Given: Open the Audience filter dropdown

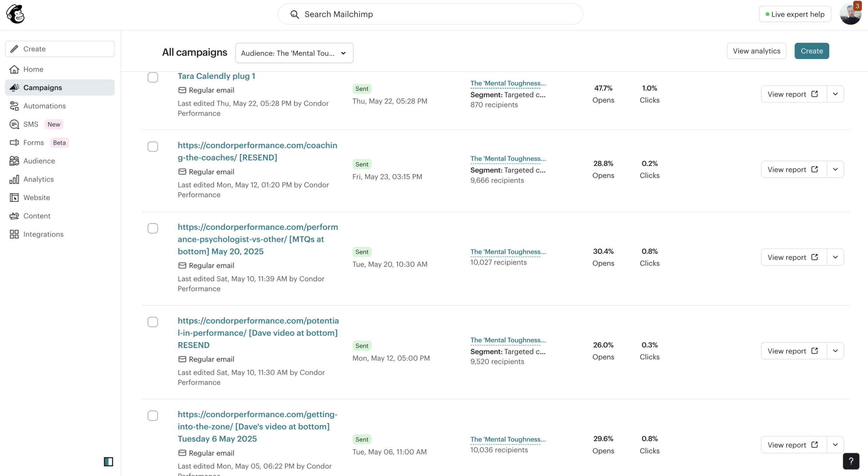Looking at the screenshot, I should [x=294, y=53].
